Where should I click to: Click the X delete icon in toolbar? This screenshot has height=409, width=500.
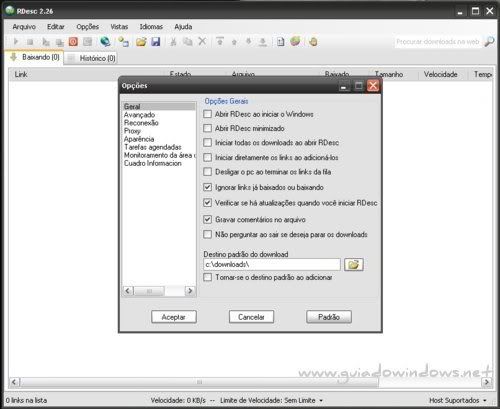tap(202, 41)
